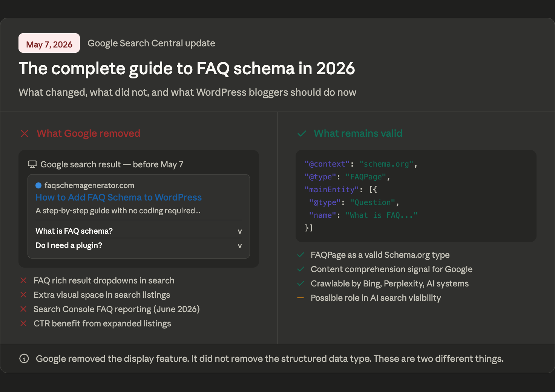The height and width of the screenshot is (392, 555).
Task: Click the main title about FAQ schema in 2026
Action: (x=187, y=69)
